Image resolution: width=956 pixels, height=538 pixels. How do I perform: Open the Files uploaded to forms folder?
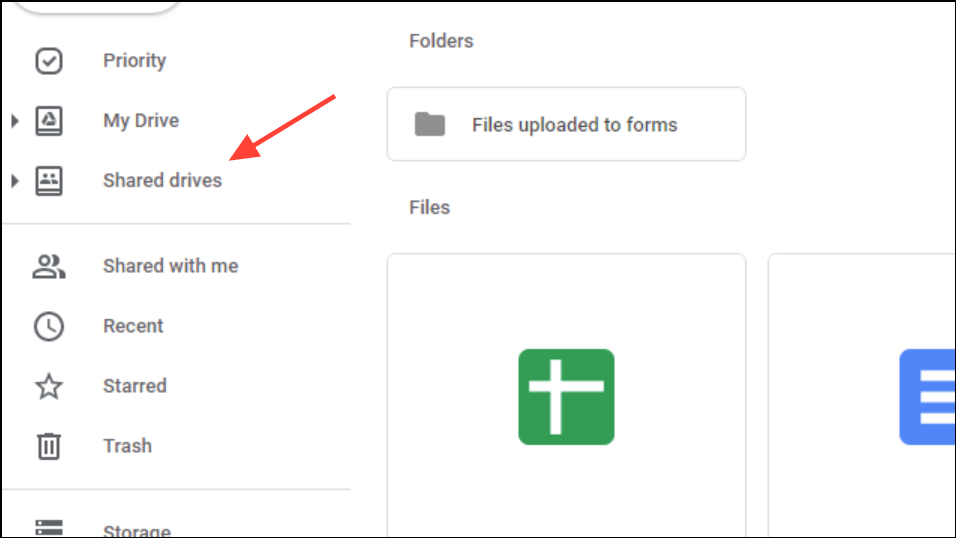click(566, 124)
